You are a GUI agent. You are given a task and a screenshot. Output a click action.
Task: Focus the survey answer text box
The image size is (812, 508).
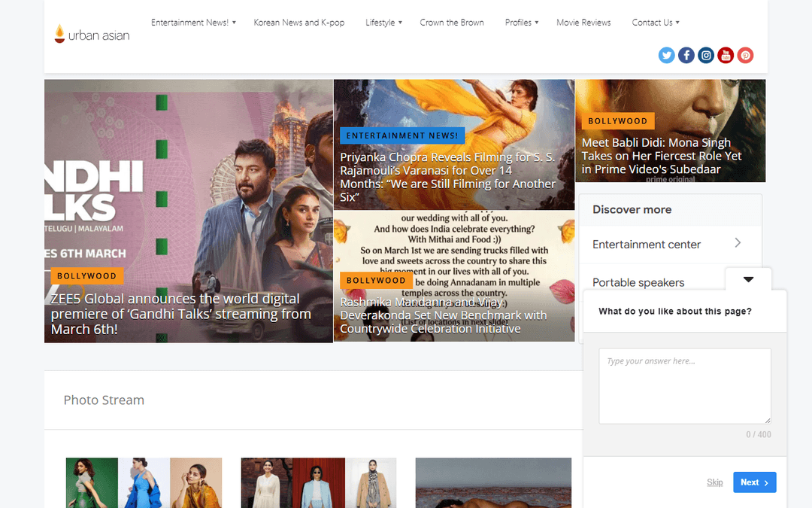685,385
